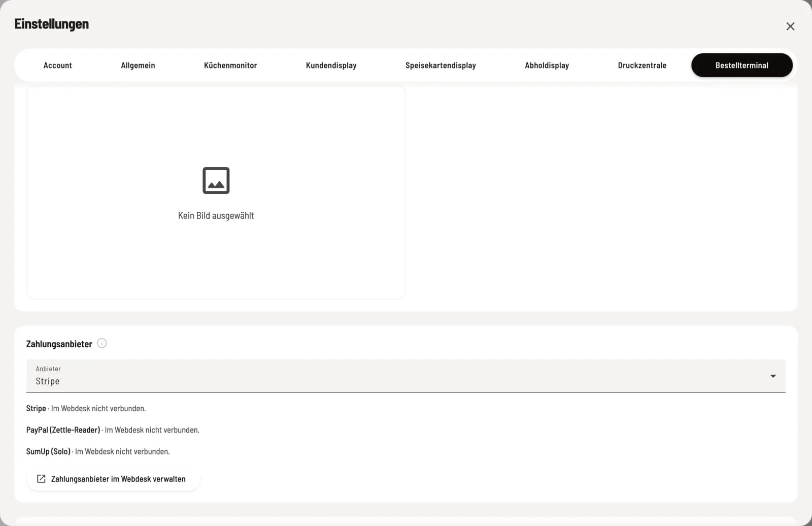Open the Allgemein tab
This screenshot has width=812, height=526.
[138, 65]
